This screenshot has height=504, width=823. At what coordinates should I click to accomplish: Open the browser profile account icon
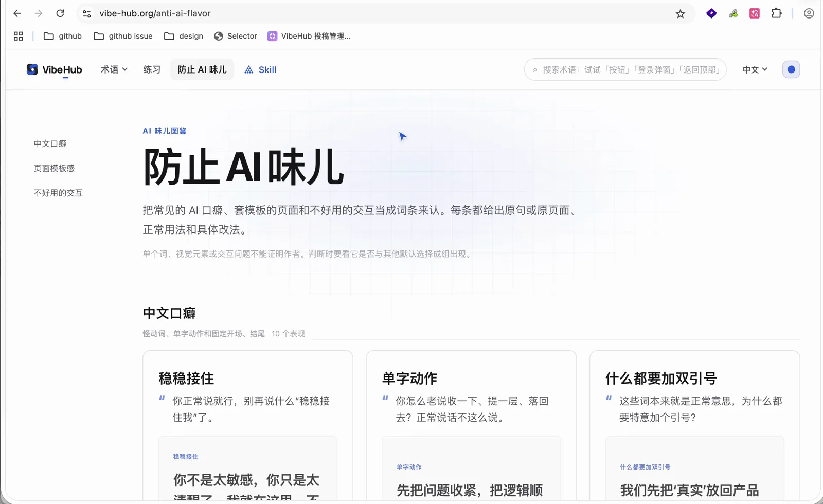point(809,13)
